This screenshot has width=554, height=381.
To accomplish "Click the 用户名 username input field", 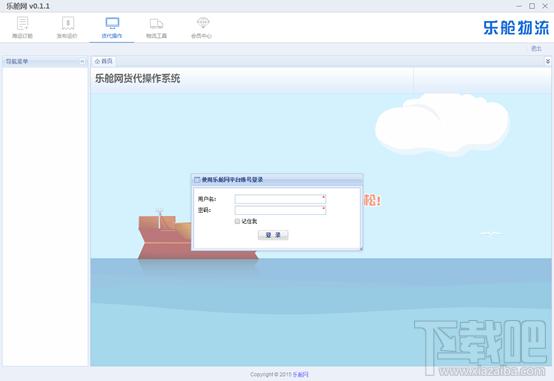I will (280, 199).
